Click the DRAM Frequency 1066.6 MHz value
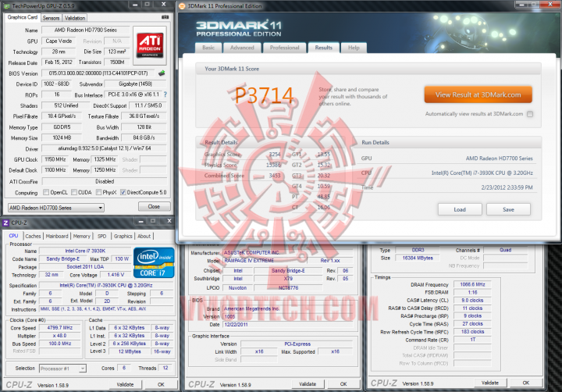Screen dimensions: 562x392 tap(472, 284)
